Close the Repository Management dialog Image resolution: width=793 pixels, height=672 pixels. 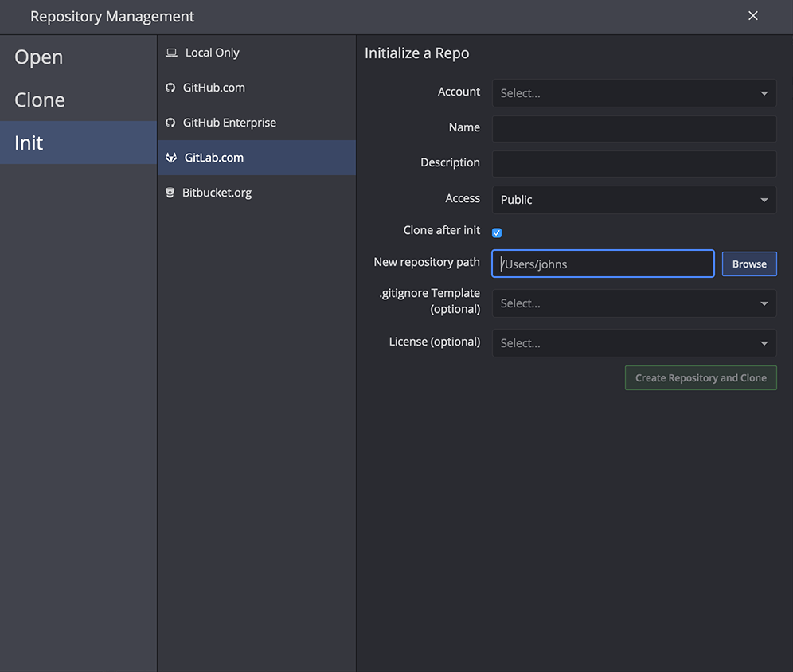[753, 16]
